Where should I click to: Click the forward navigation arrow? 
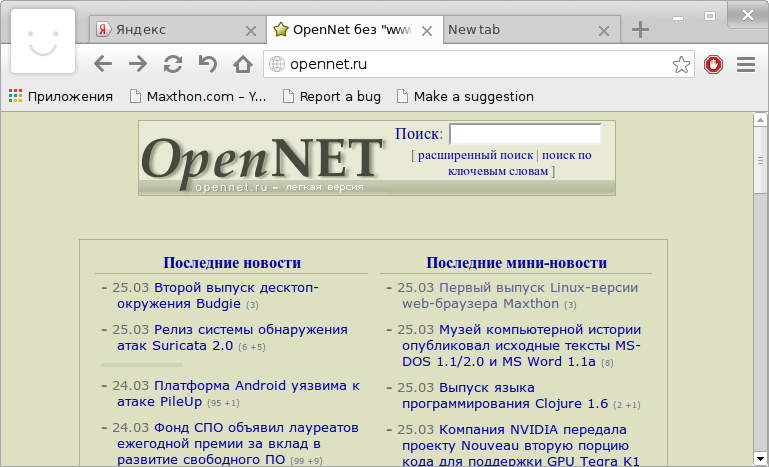(x=138, y=64)
